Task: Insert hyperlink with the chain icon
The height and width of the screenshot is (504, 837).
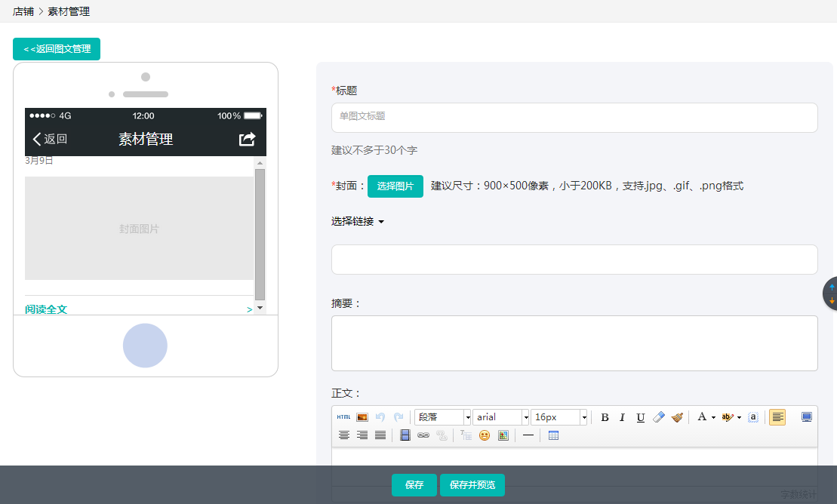Action: tap(423, 435)
